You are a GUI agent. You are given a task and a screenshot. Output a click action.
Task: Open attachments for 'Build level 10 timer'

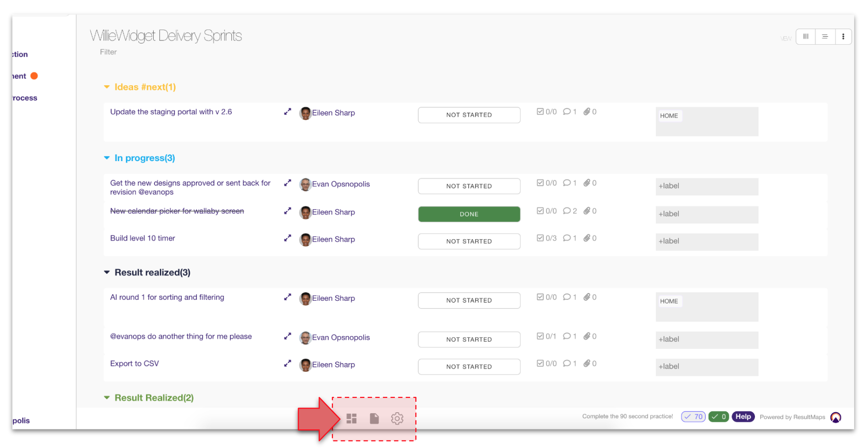(x=589, y=238)
